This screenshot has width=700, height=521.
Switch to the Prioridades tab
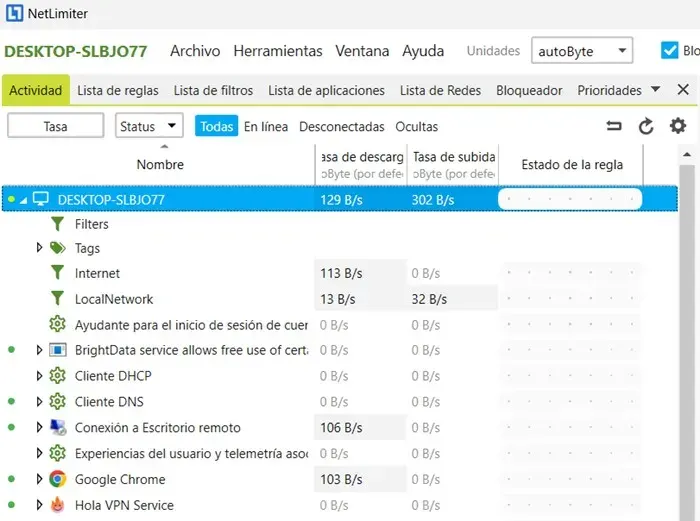tap(609, 91)
